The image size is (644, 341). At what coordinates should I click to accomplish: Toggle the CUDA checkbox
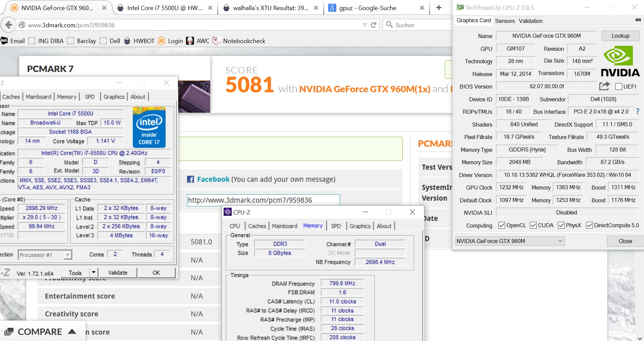[x=533, y=225]
